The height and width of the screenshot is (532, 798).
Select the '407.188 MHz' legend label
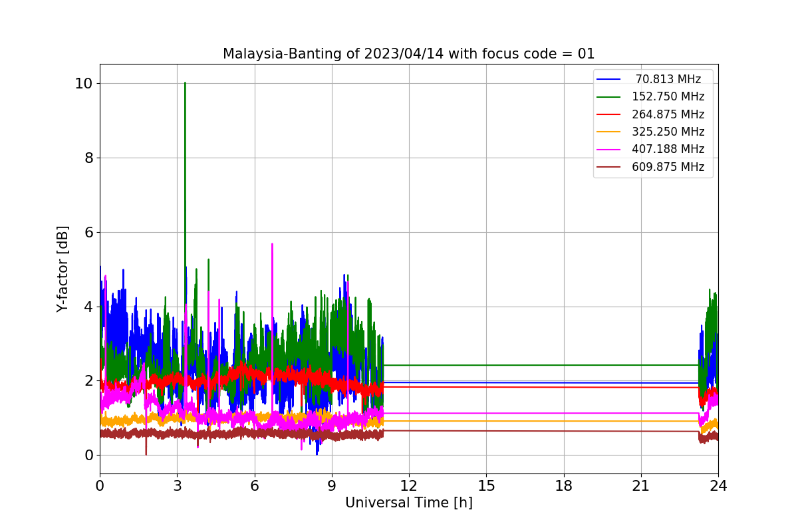click(668, 149)
